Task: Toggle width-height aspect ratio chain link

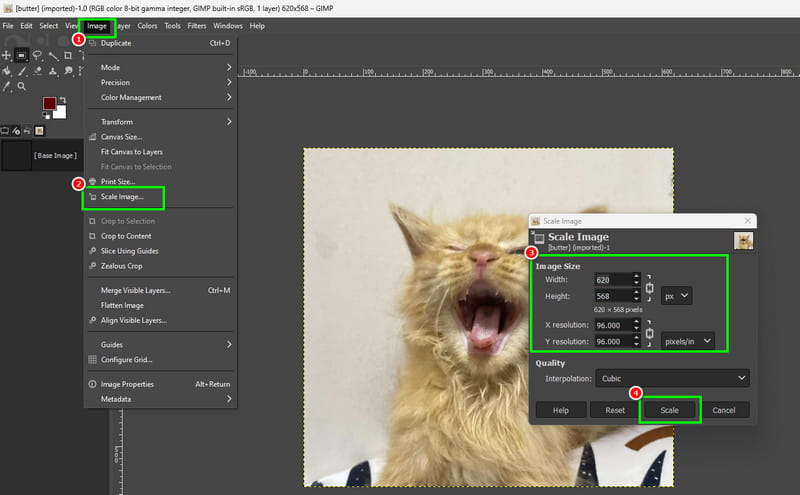Action: click(649, 288)
